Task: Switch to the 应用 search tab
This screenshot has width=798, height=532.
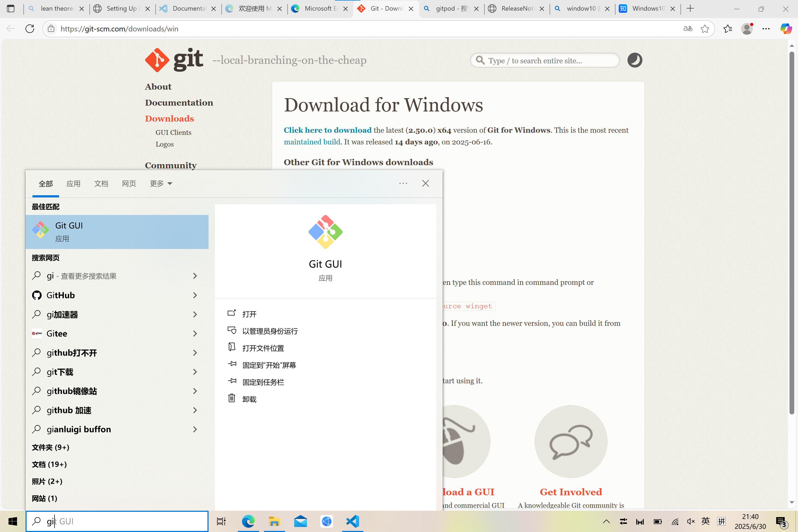Action: [x=73, y=184]
